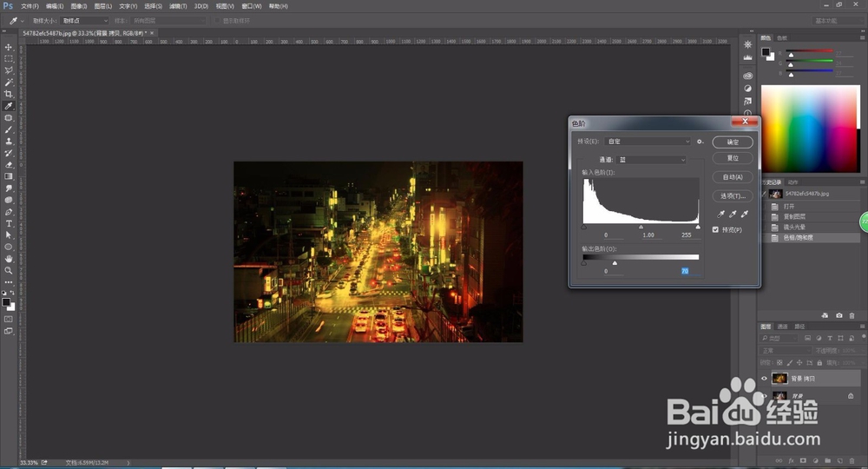
Task: Toggle lock position icon
Action: tap(800, 363)
